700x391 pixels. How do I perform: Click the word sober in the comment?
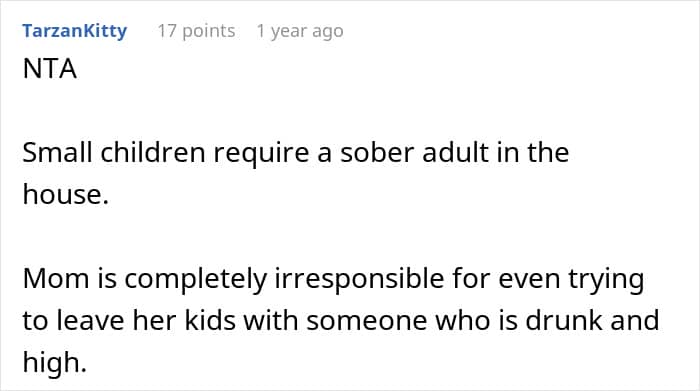(x=377, y=153)
